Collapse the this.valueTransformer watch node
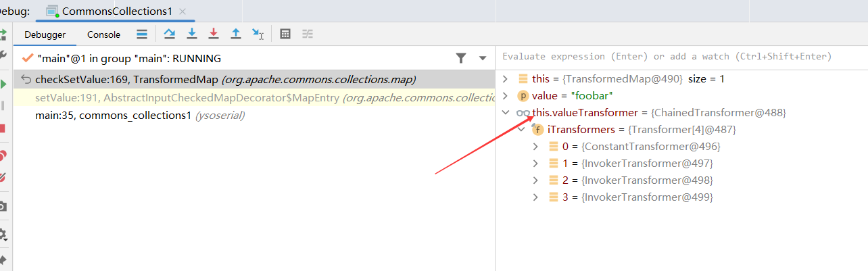The width and height of the screenshot is (868, 271). [x=505, y=113]
